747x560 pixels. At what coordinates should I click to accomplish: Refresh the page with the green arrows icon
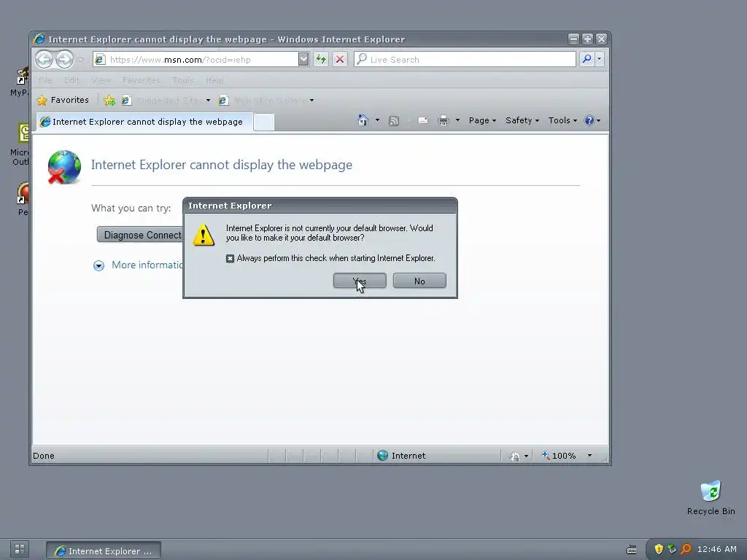(321, 59)
